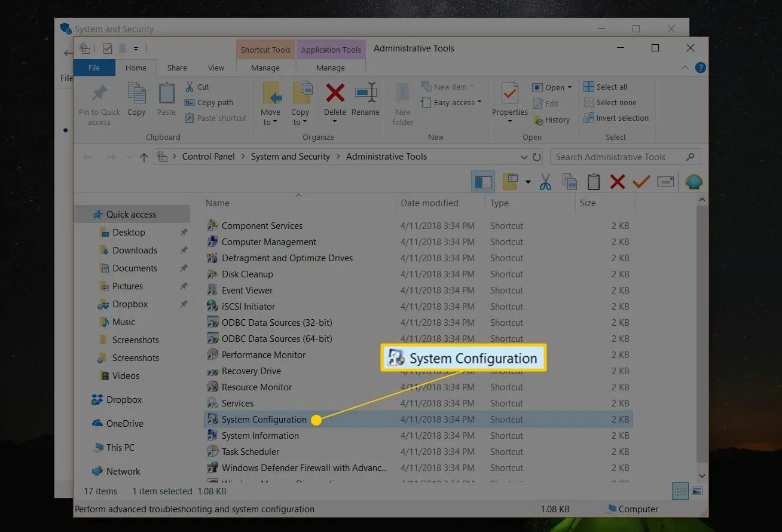Open the dropdown beside the notes toolbar icon
782x532 pixels.
pyautogui.click(x=527, y=182)
